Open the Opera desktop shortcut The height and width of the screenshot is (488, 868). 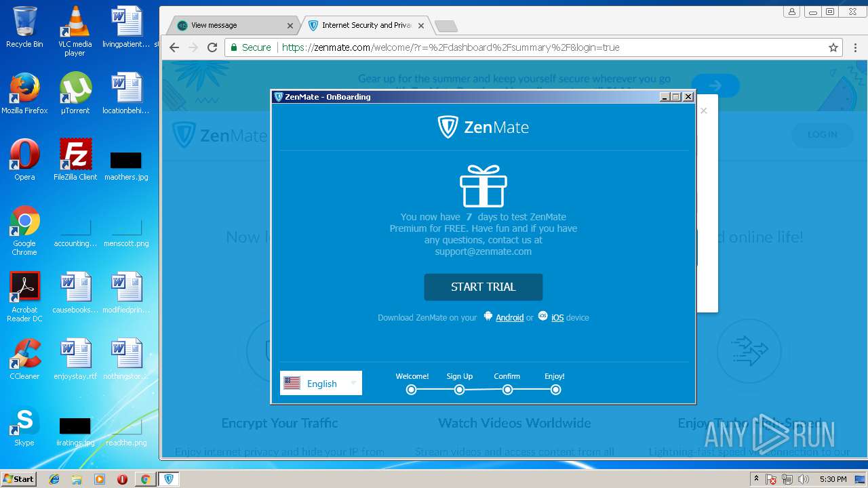click(24, 159)
